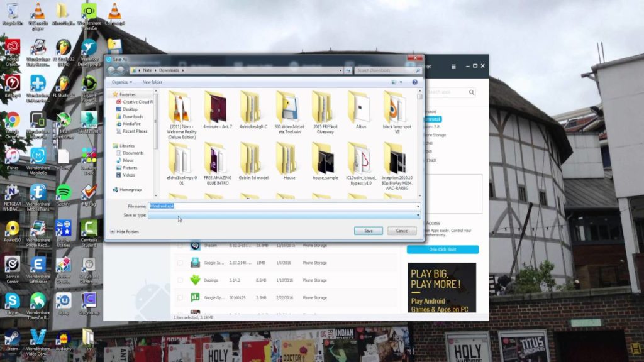Tick the checkbox for the Duolingo app row

[x=180, y=280]
